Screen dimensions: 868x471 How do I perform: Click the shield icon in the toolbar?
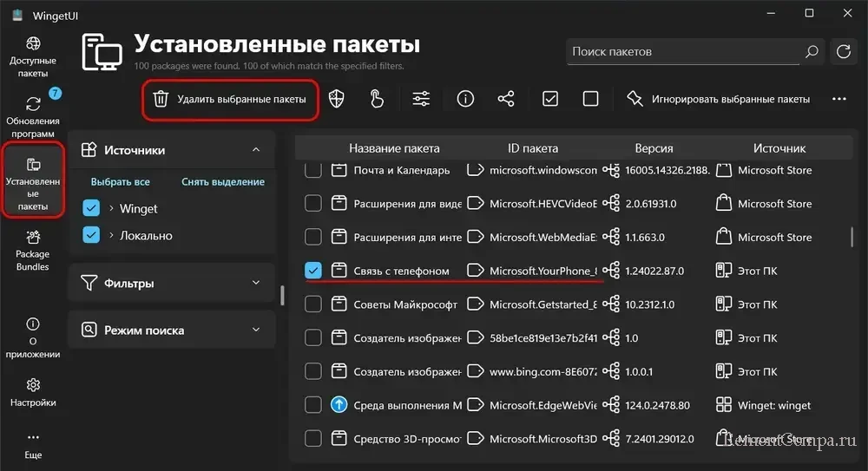pyautogui.click(x=336, y=99)
